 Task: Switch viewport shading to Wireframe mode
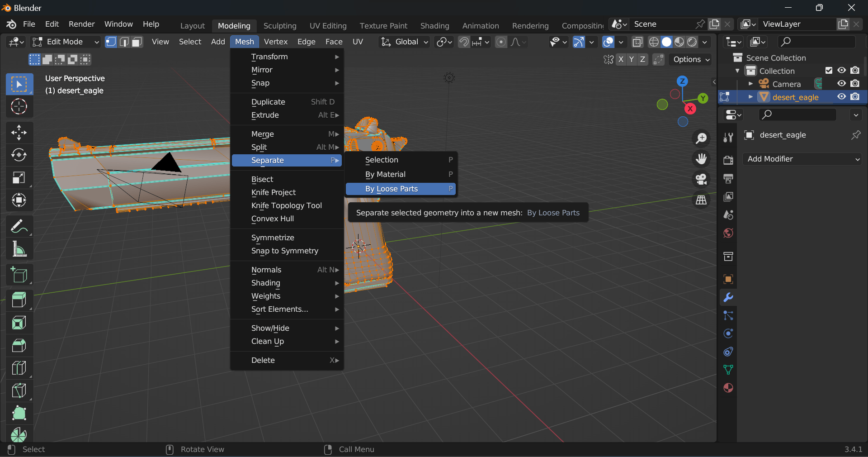click(653, 42)
